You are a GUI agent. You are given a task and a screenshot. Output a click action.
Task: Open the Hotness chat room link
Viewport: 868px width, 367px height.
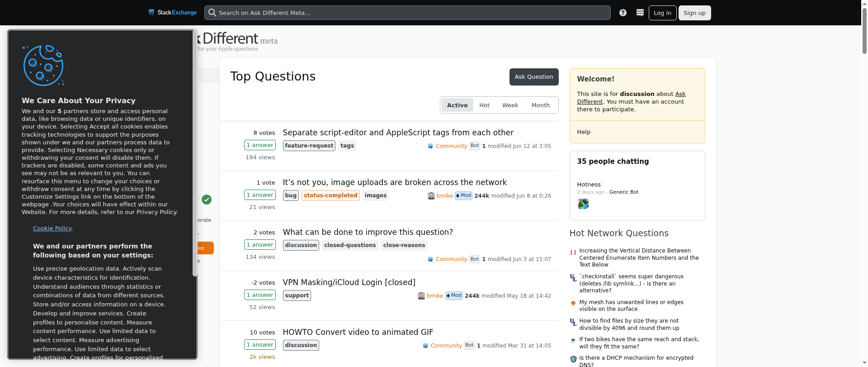589,185
